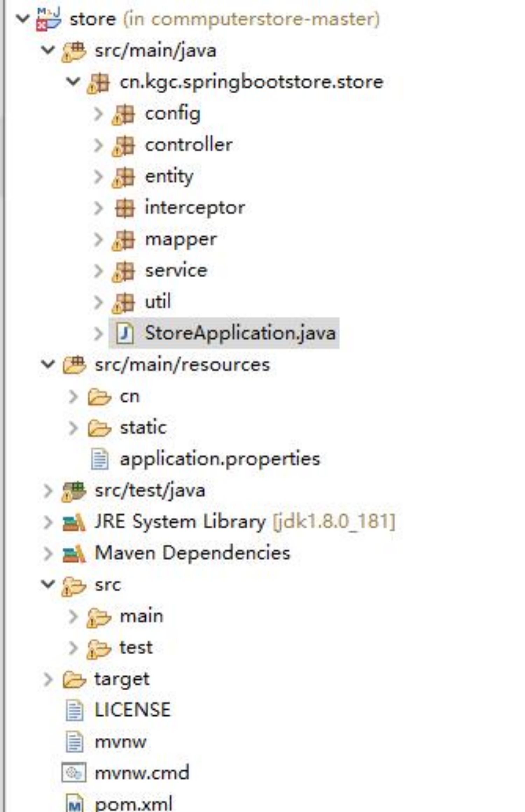Image resolution: width=525 pixels, height=812 pixels.
Task: Click the interceptor package icon
Action: (125, 208)
